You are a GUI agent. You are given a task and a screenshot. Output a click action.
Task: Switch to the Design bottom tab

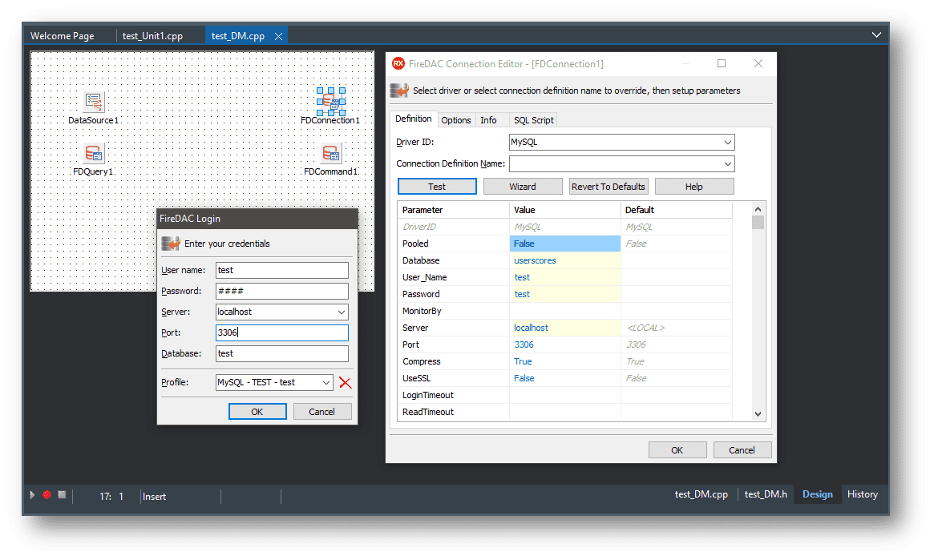coord(817,494)
